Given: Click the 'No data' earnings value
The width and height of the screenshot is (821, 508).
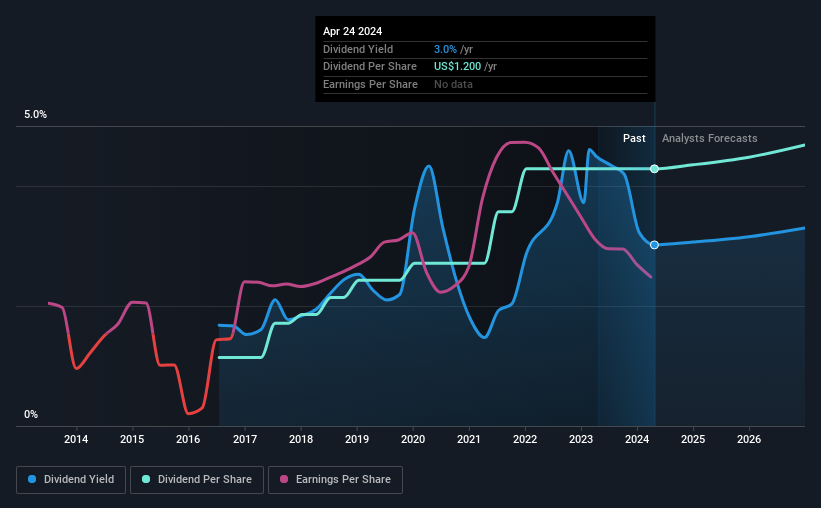Looking at the screenshot, I should (453, 84).
